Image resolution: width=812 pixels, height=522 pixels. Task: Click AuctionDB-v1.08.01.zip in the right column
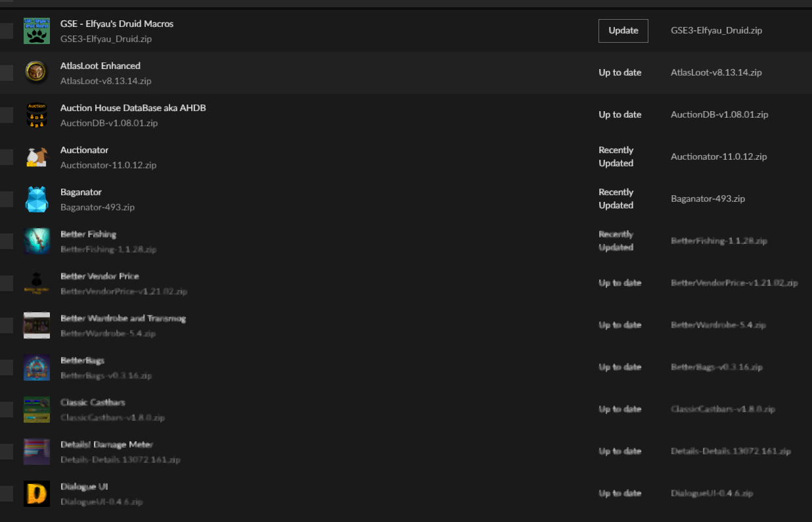719,114
